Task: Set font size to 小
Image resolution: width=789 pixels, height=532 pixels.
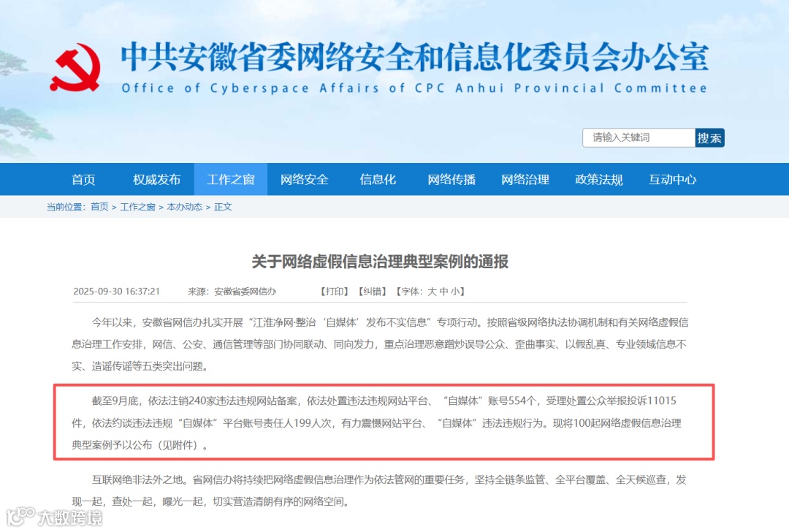Action: [455, 292]
